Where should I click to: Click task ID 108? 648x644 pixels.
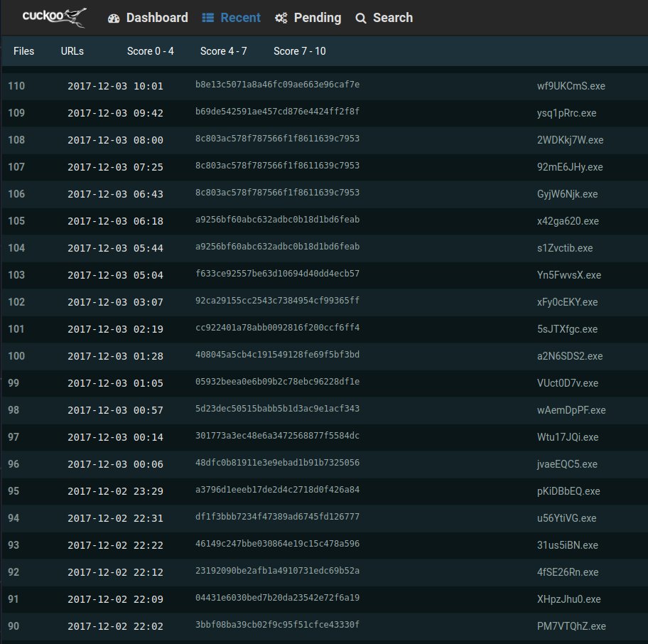tap(16, 140)
